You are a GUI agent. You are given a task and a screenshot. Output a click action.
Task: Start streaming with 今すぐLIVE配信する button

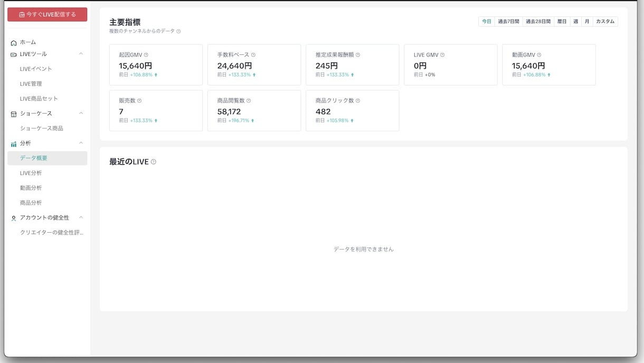point(48,15)
